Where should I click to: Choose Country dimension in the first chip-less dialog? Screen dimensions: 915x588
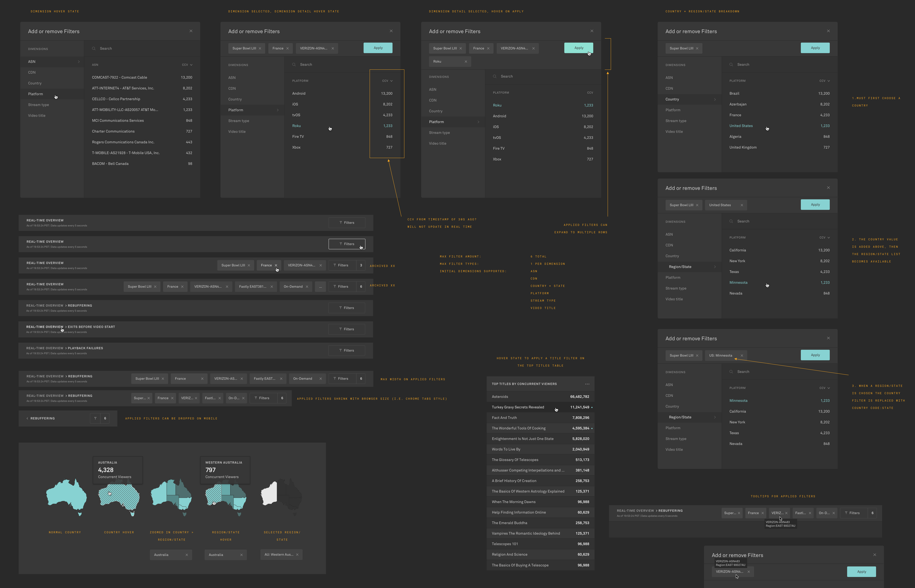pos(52,83)
